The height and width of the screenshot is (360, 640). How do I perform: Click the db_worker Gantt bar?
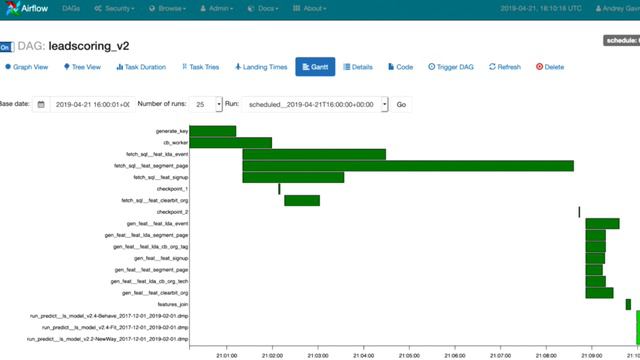[231, 142]
